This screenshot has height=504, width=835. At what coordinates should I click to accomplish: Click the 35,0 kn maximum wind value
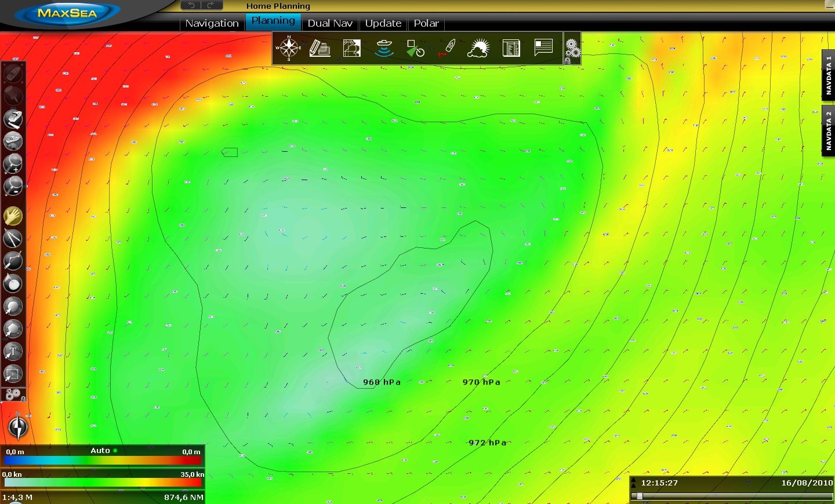pyautogui.click(x=192, y=474)
